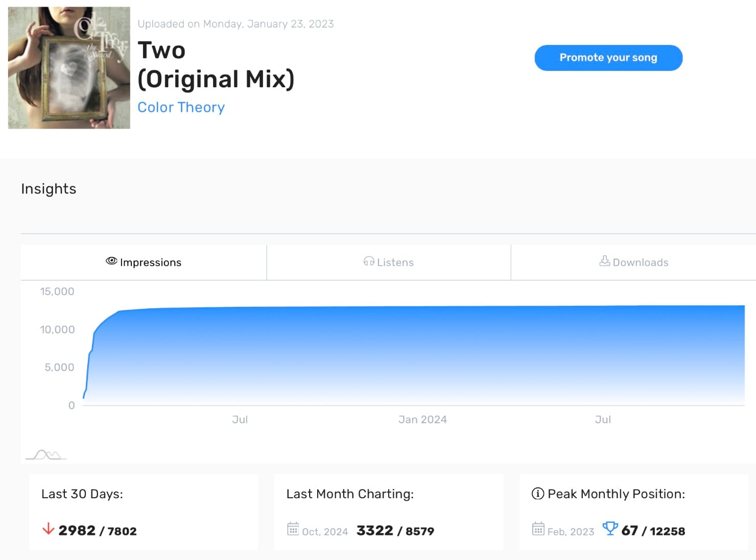Click the headphones icon beside Listens
The height and width of the screenshot is (560, 756).
click(x=368, y=261)
